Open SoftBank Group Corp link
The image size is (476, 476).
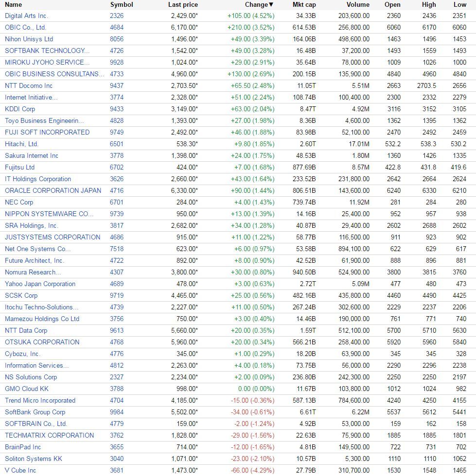tap(35, 412)
